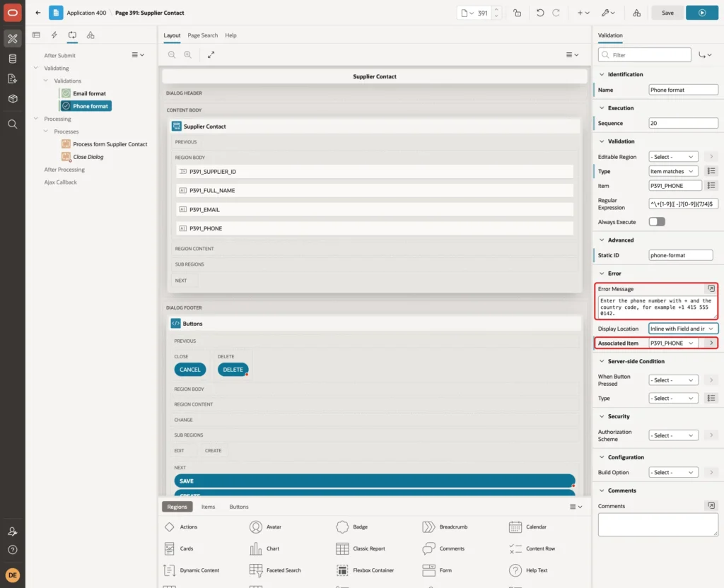The width and height of the screenshot is (724, 588).
Task: Toggle the Always Execute switch
Action: click(x=657, y=222)
